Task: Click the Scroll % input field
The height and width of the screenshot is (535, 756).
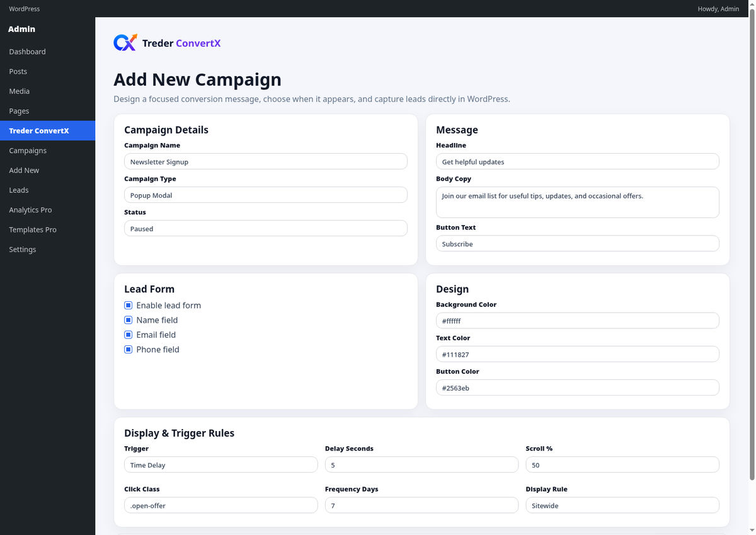Action: click(622, 464)
